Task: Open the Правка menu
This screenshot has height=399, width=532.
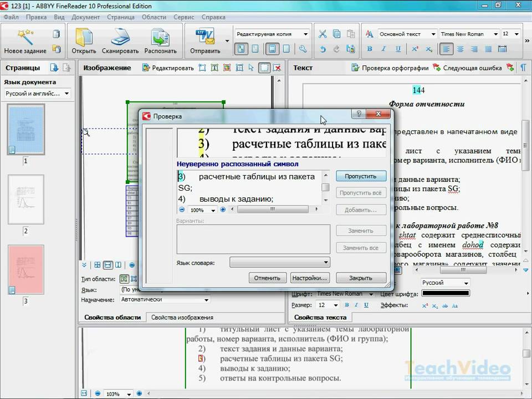Action: [x=37, y=17]
